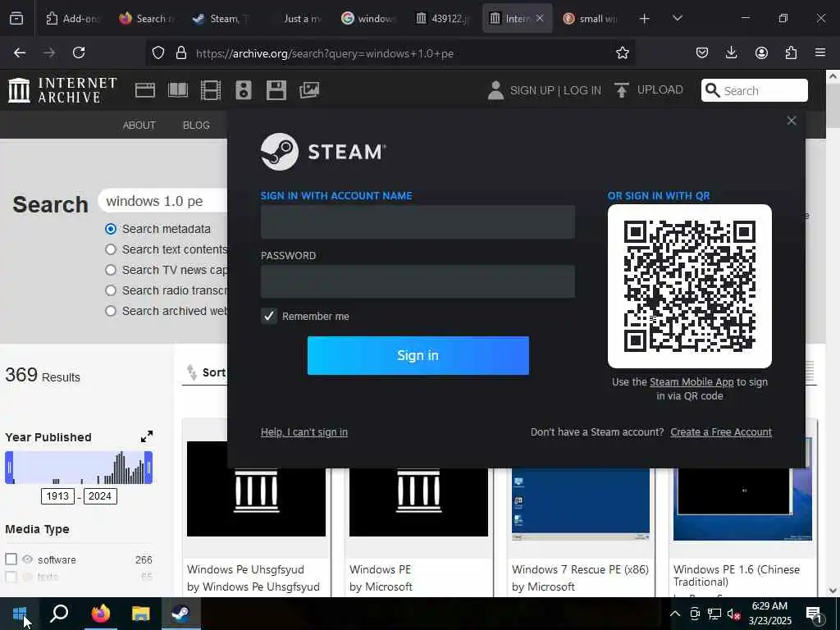Open ABOUT in archive nav

coord(139,125)
